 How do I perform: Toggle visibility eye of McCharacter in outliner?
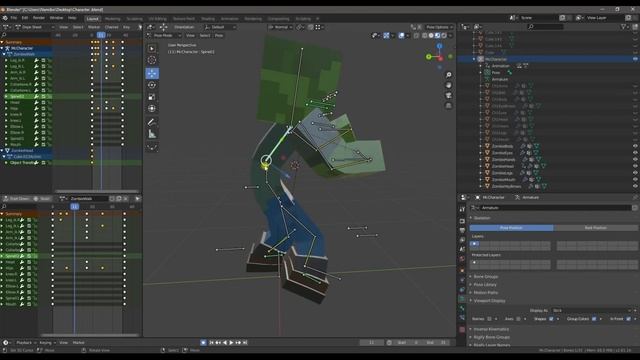coord(635,59)
